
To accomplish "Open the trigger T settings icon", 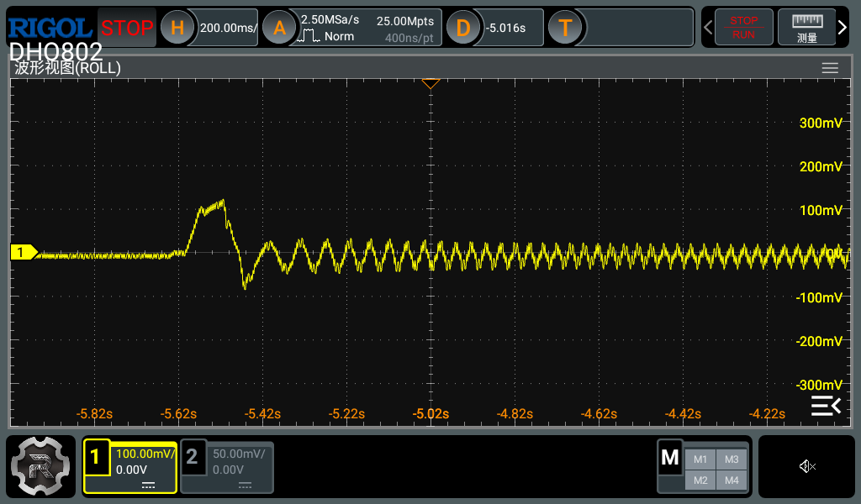I will pyautogui.click(x=565, y=28).
